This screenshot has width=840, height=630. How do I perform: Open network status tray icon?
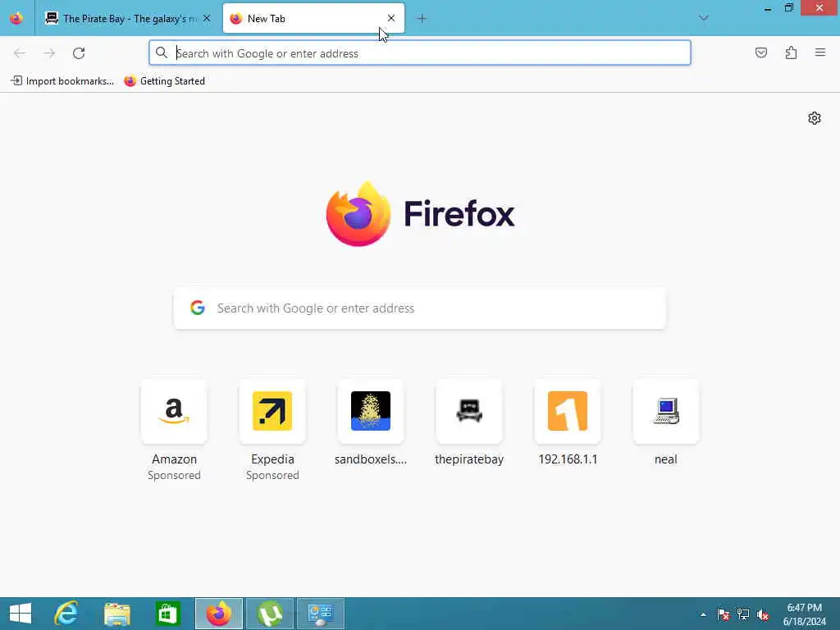pyautogui.click(x=742, y=614)
